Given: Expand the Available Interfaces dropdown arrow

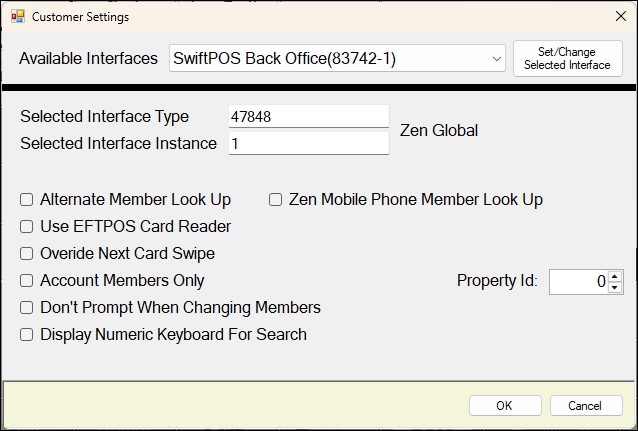Looking at the screenshot, I should [497, 59].
